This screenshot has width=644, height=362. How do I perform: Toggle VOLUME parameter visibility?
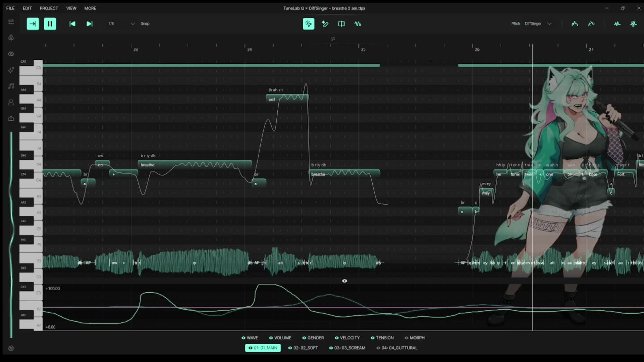[x=280, y=338]
